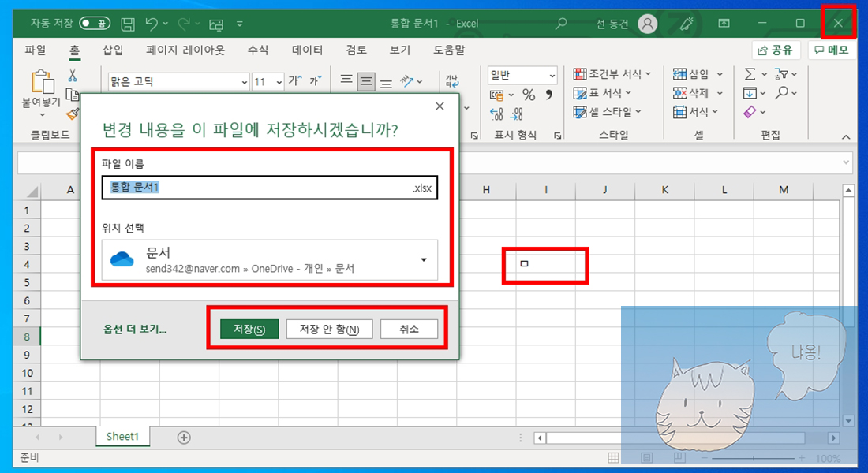The image size is (868, 473).
Task: Add a new sheet with the plus icon
Action: 184,438
